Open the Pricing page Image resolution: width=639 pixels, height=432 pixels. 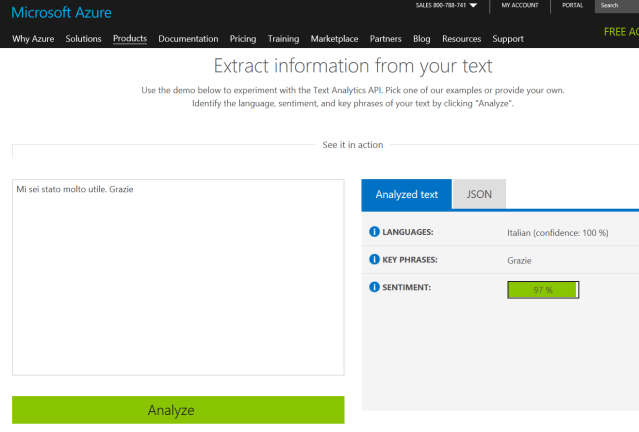pyautogui.click(x=243, y=39)
